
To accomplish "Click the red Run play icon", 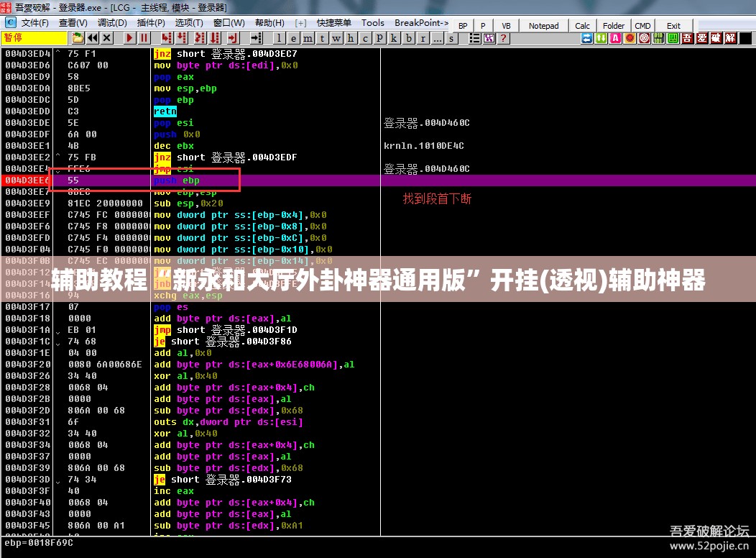I will (x=129, y=38).
